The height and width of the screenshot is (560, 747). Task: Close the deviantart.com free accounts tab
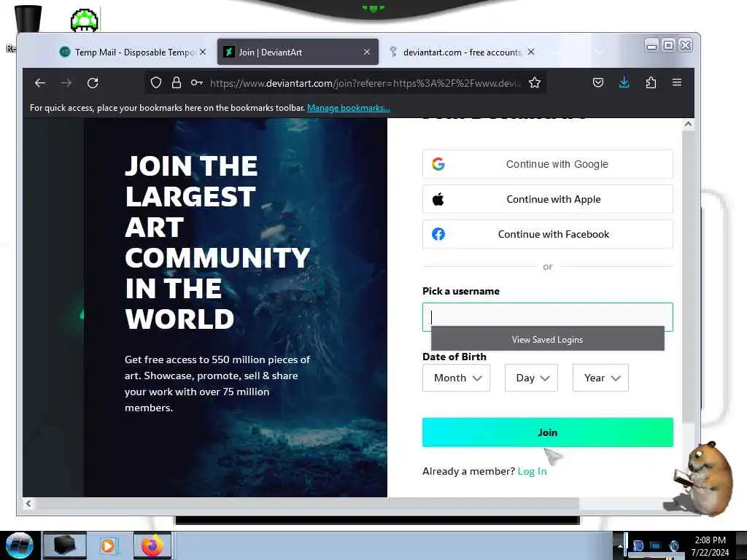point(531,52)
